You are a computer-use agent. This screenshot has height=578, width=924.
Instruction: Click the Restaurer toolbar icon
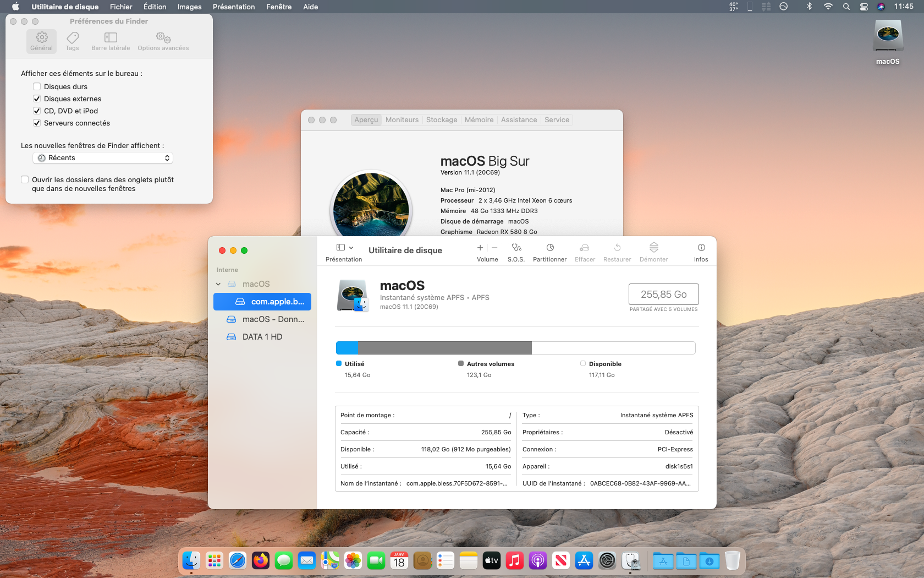tap(617, 248)
